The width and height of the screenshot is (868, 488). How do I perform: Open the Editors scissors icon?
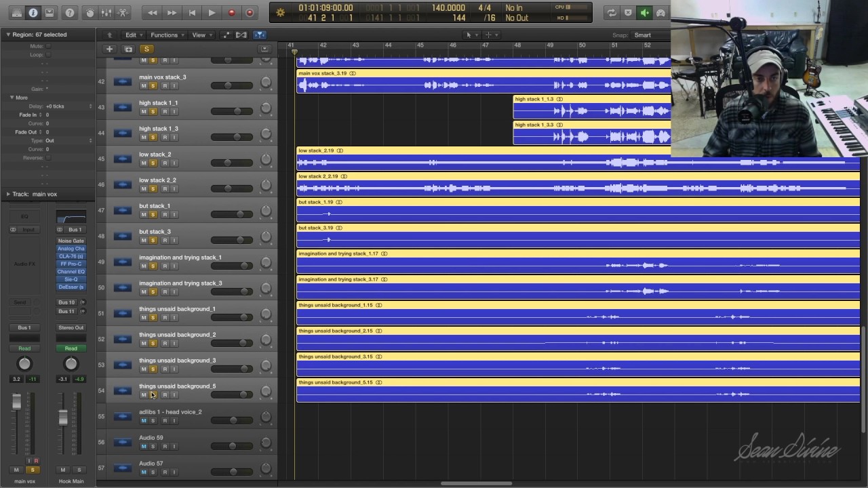click(x=123, y=13)
